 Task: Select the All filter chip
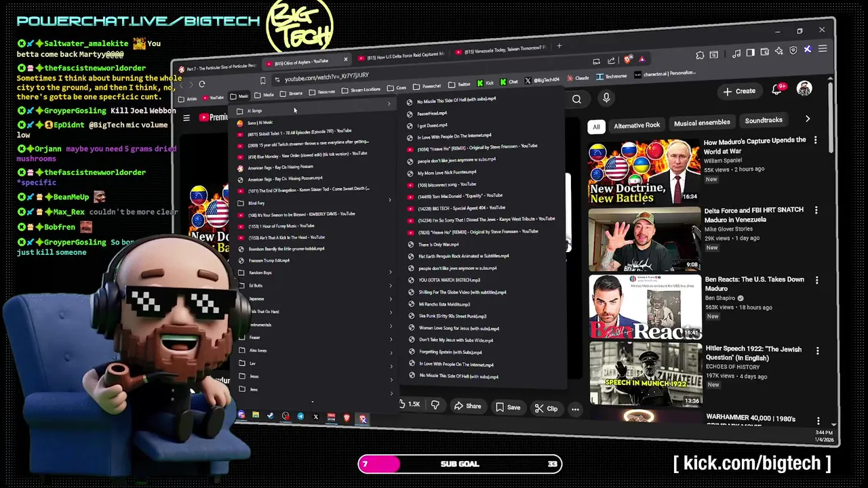(596, 127)
